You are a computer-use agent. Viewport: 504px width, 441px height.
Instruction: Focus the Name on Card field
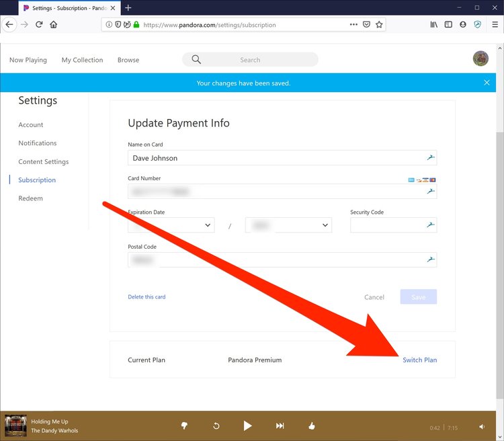tap(282, 157)
